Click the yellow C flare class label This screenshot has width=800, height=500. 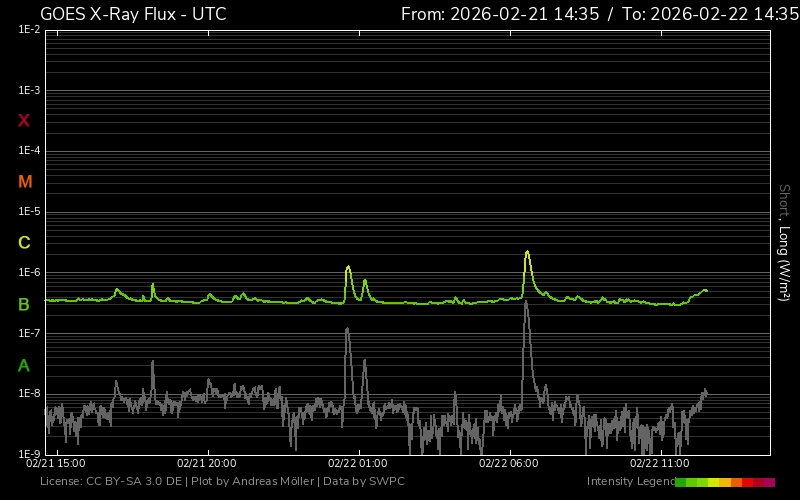click(x=24, y=243)
